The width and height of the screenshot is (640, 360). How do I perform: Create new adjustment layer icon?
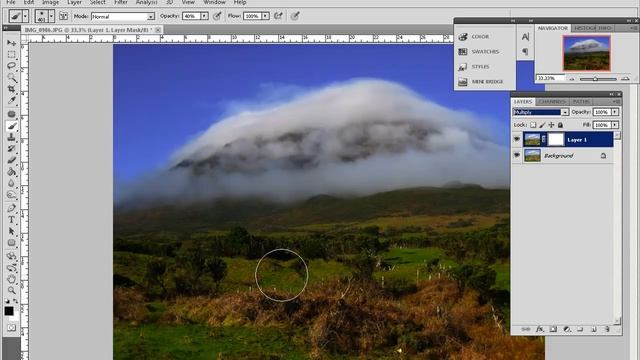(567, 329)
